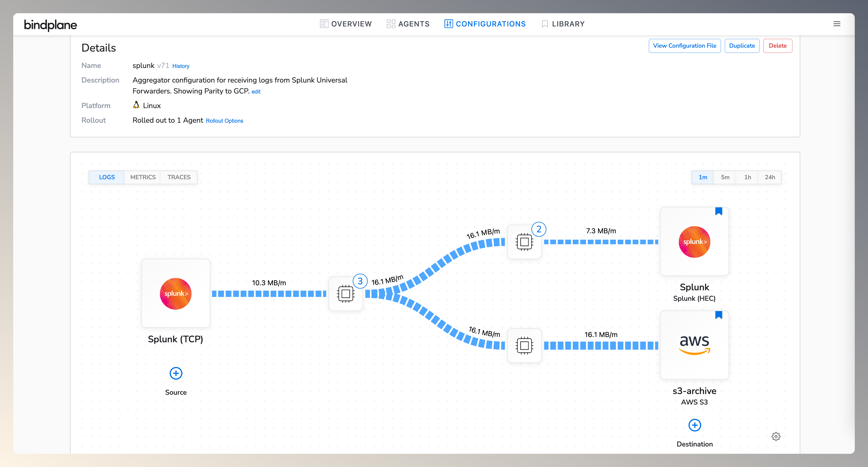Open the s3-archive AWS destination node

tap(694, 345)
